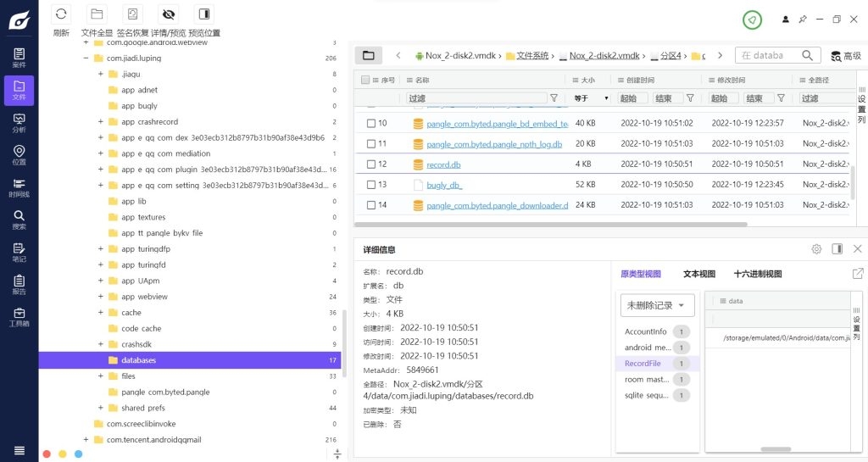868x462 pixels.
Task: Open the record.db file link
Action: pos(443,164)
